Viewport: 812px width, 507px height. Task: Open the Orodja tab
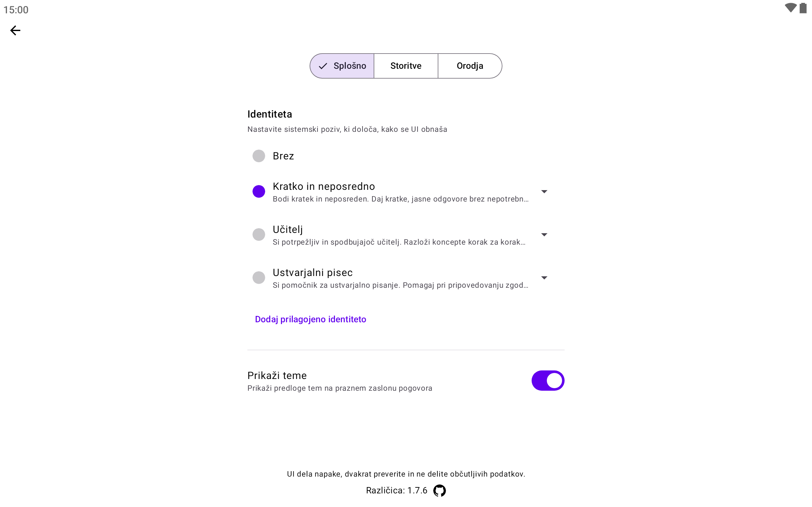click(469, 66)
